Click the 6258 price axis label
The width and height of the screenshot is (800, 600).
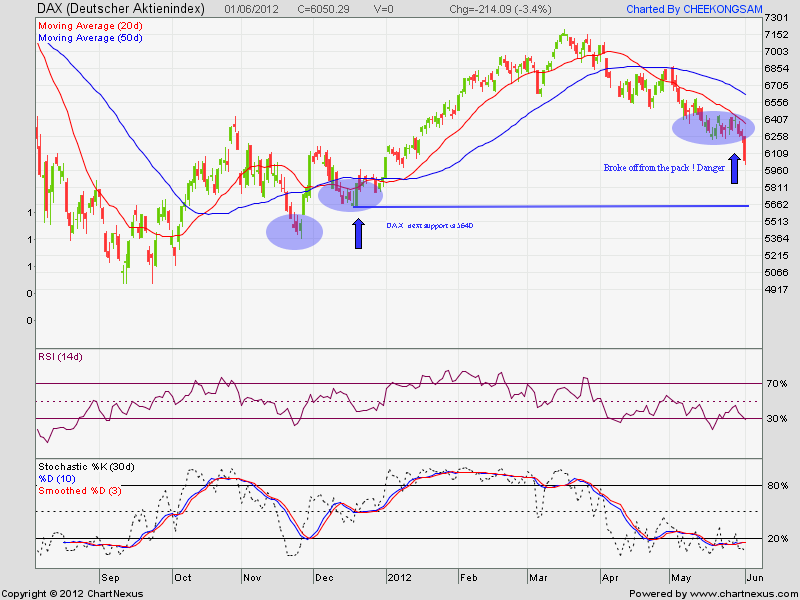point(776,136)
